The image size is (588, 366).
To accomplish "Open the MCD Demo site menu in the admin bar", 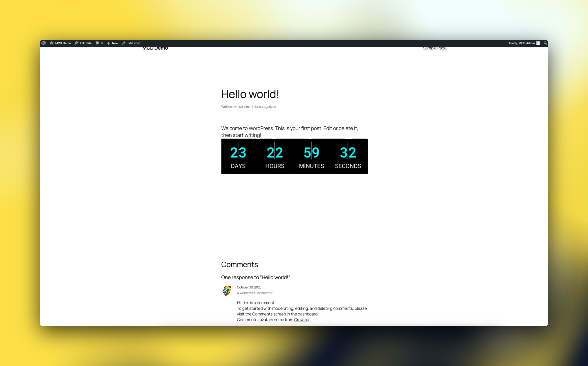I will (63, 43).
